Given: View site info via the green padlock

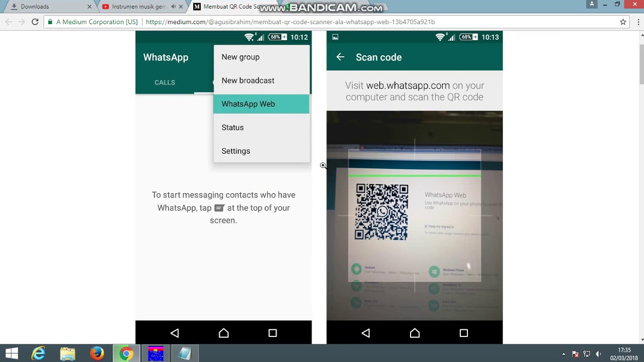Looking at the screenshot, I should pos(50,22).
